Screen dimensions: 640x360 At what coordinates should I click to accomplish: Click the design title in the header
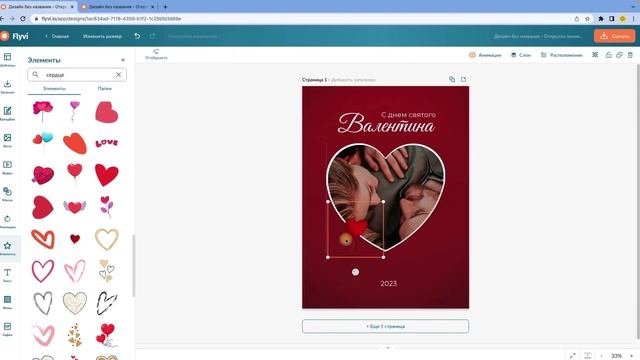coord(538,36)
